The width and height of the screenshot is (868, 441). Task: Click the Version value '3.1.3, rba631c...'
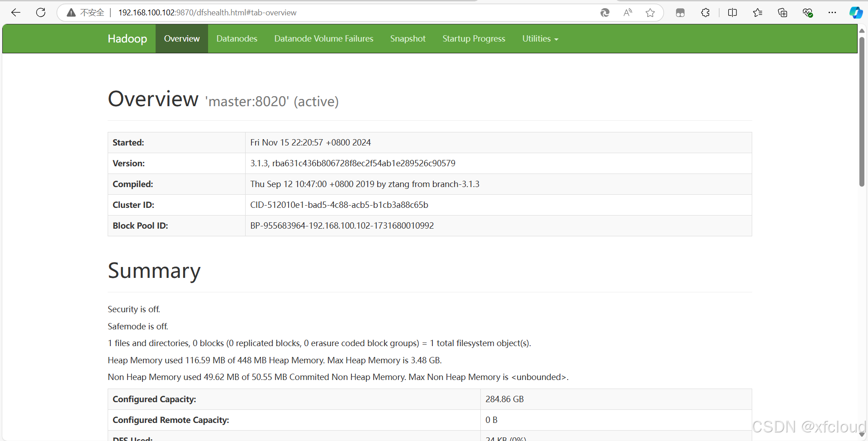click(353, 163)
